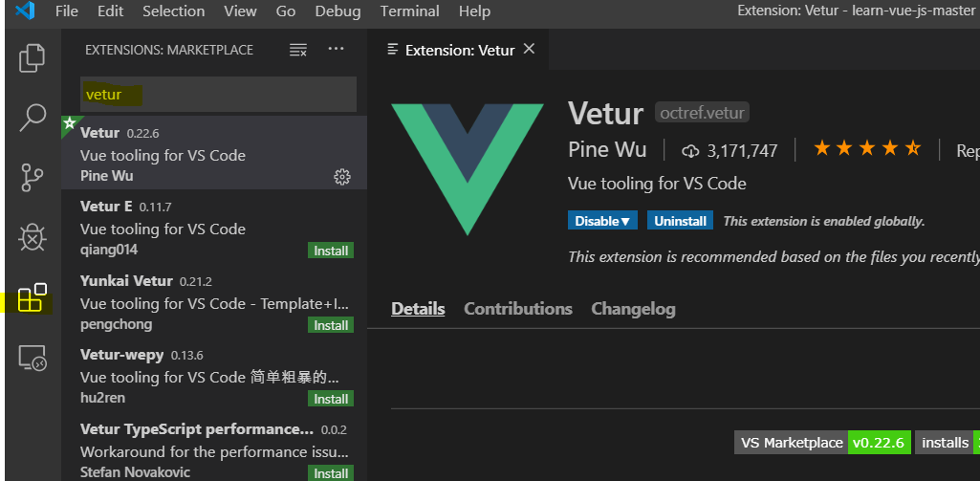This screenshot has width=980, height=481.
Task: Open the Search view in activity bar
Action: click(x=32, y=118)
